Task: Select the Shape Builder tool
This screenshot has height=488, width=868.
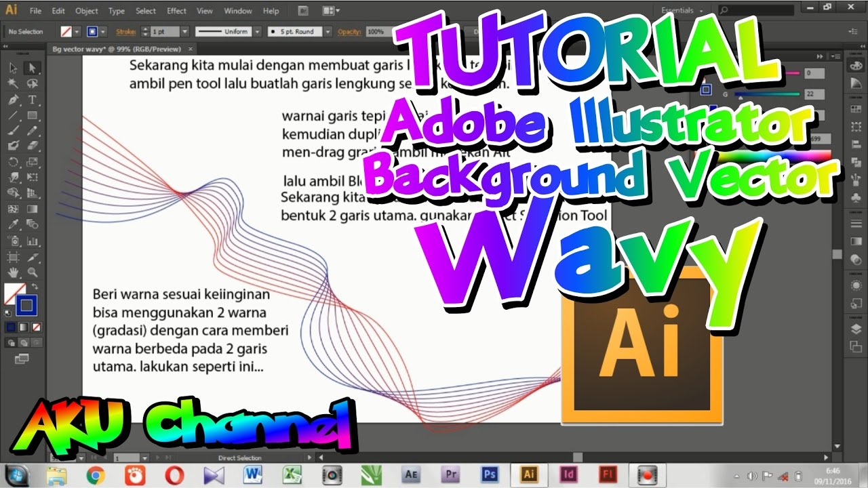Action: pos(14,193)
